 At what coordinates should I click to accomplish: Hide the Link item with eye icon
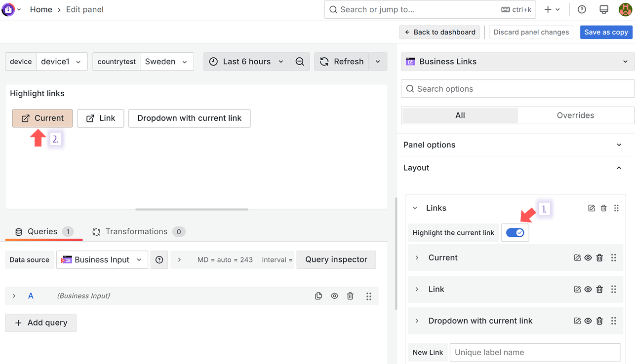[588, 289]
